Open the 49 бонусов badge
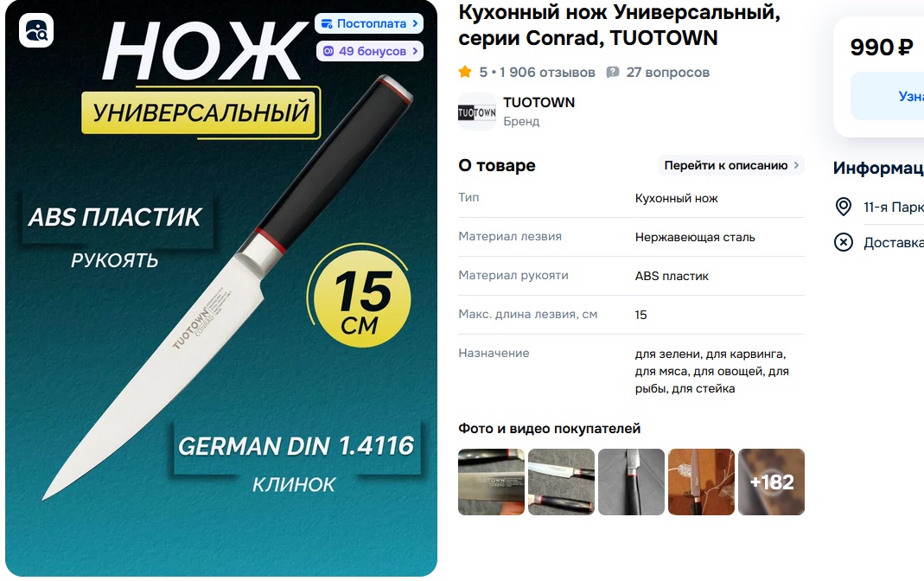924x581 pixels. point(369,51)
